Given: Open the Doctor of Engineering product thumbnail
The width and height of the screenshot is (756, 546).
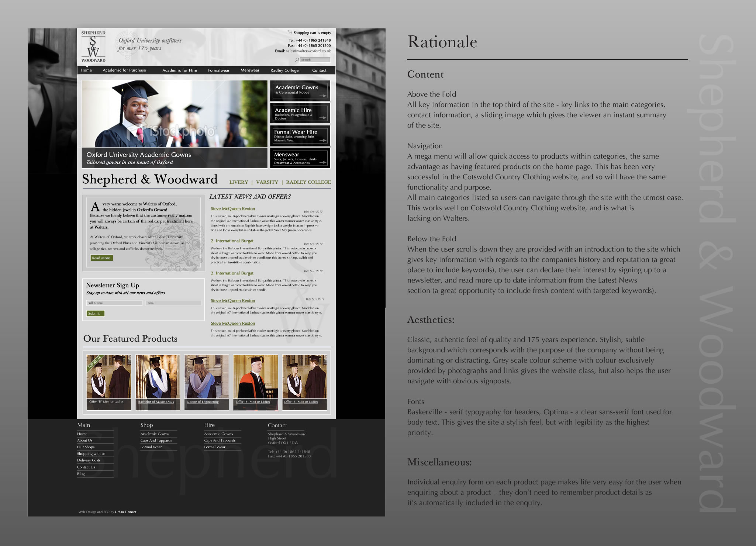Looking at the screenshot, I should pyautogui.click(x=206, y=377).
